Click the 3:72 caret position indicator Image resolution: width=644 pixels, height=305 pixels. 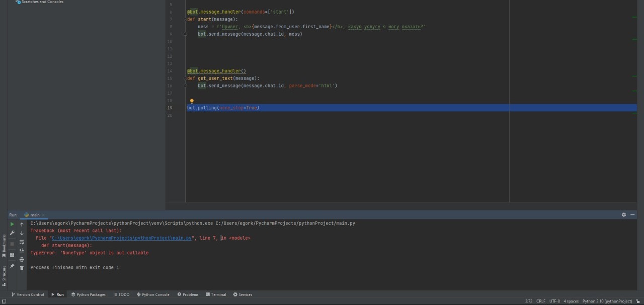(528, 300)
